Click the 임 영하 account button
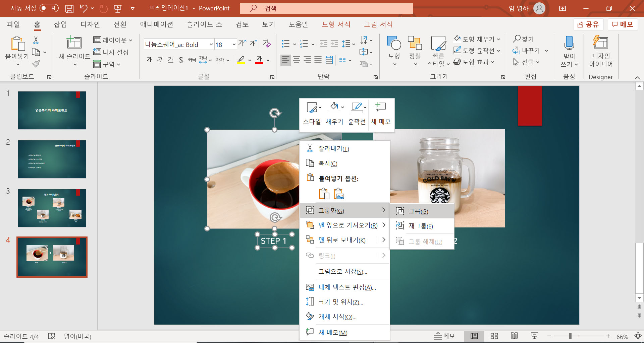 (x=527, y=8)
